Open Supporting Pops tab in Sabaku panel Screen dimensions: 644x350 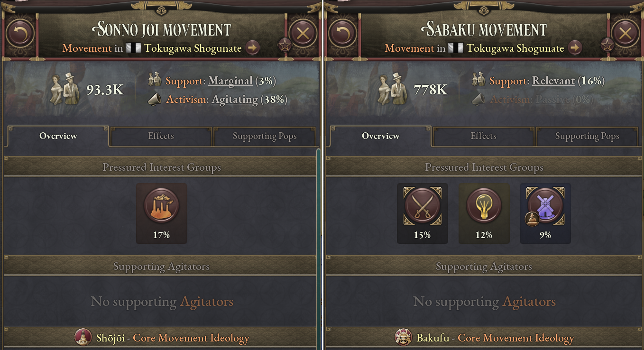(x=587, y=137)
